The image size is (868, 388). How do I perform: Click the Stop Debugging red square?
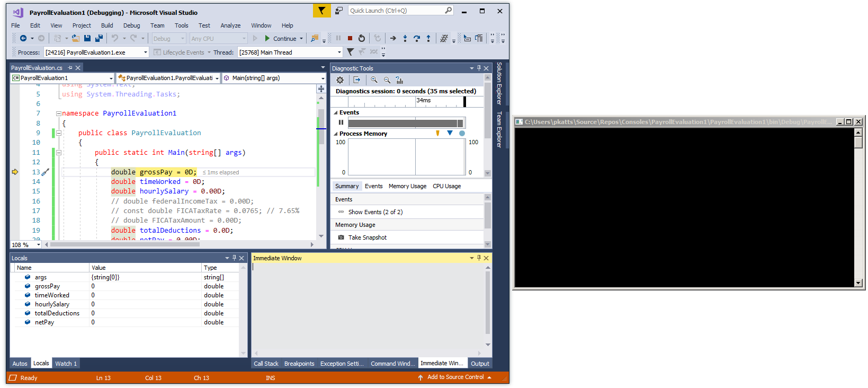(x=350, y=38)
